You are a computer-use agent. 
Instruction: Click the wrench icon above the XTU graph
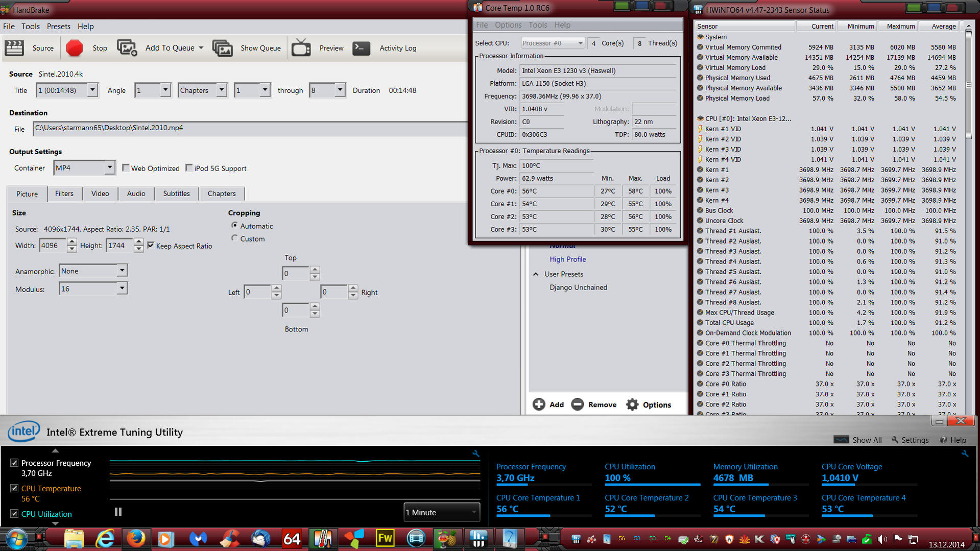click(x=476, y=453)
